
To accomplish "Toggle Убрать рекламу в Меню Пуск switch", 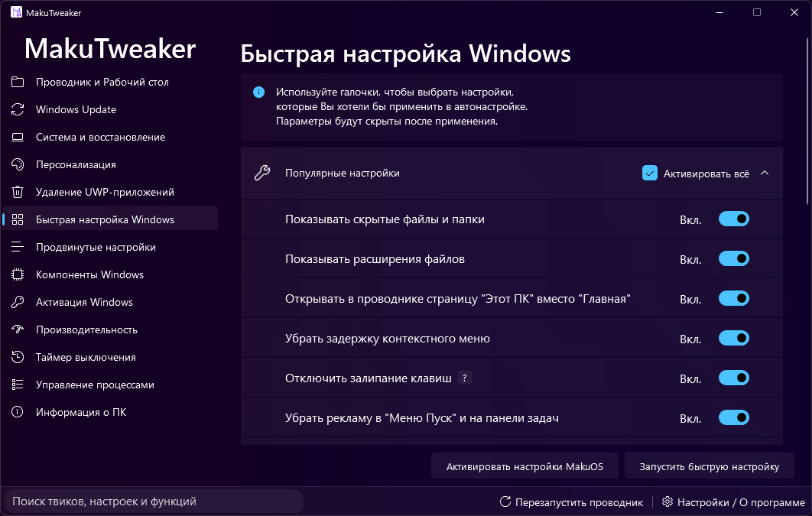I will coord(734,417).
